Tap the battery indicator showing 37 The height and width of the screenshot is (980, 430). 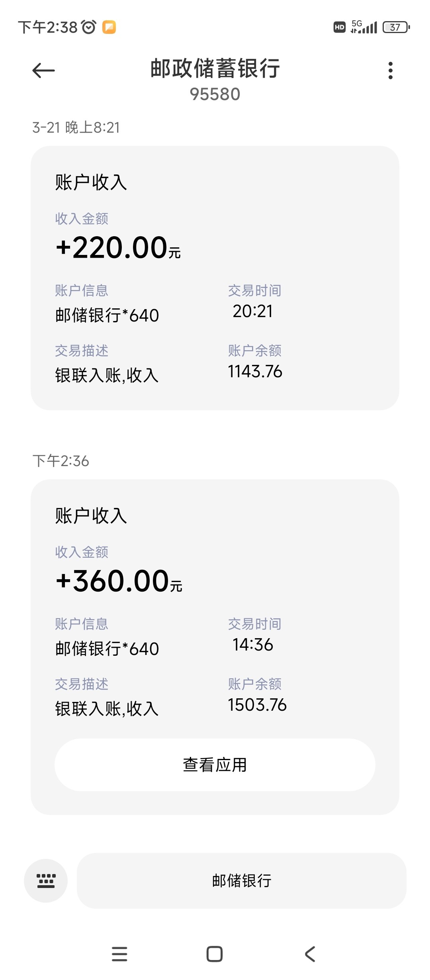click(x=396, y=27)
